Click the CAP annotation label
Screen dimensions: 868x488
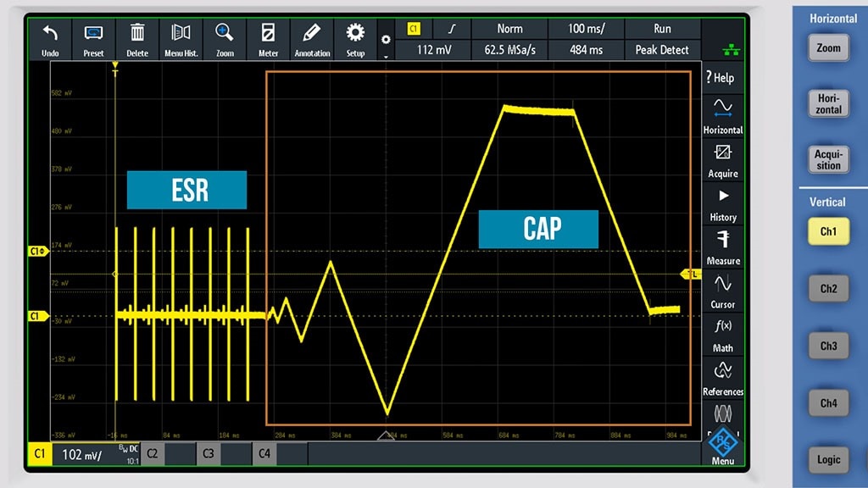coord(538,229)
